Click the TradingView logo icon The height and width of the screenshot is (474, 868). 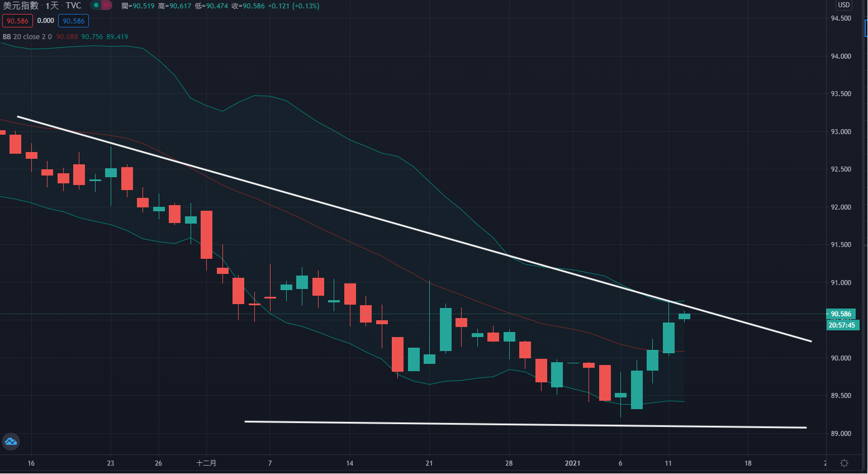[x=11, y=442]
